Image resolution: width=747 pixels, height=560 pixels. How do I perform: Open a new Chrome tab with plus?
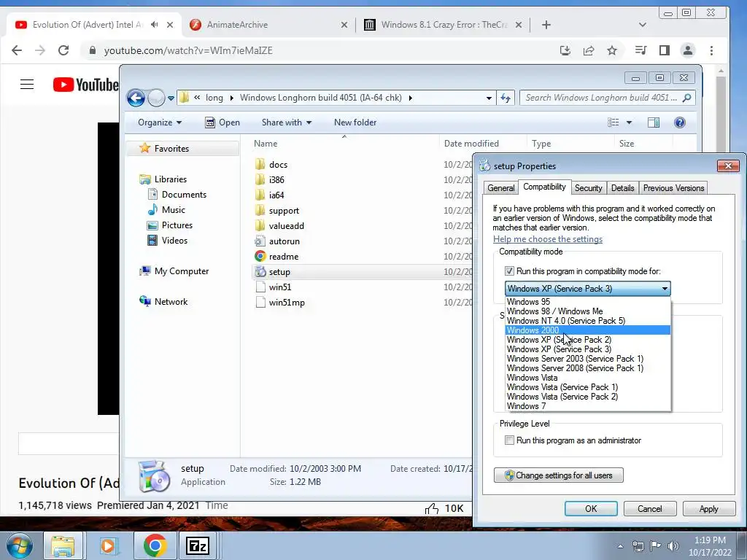(x=546, y=25)
